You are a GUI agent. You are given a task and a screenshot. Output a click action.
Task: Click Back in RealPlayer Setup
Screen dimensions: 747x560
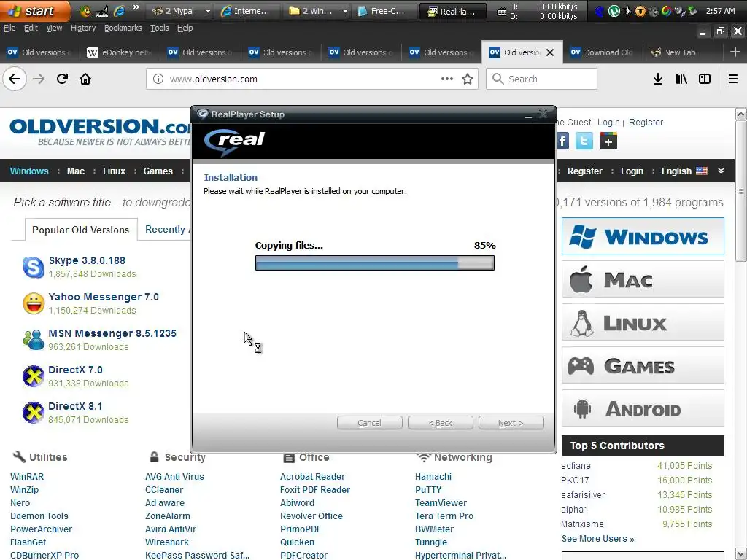click(x=440, y=423)
